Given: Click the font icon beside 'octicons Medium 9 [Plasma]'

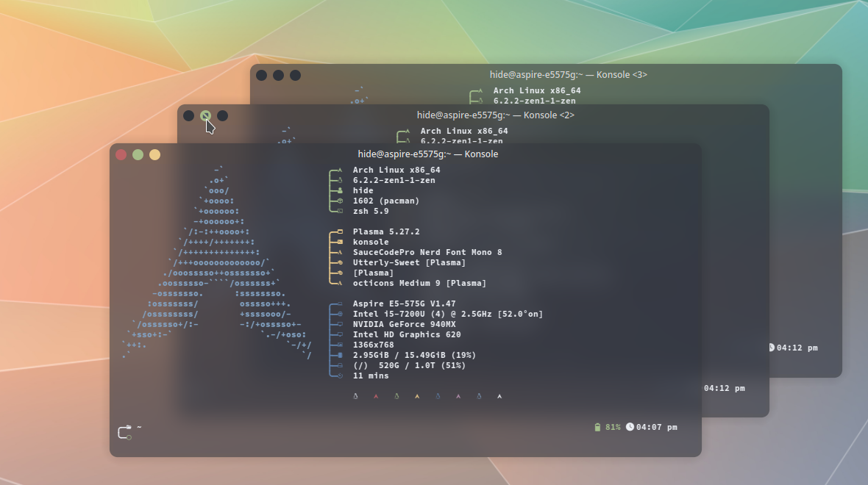Looking at the screenshot, I should [x=340, y=283].
